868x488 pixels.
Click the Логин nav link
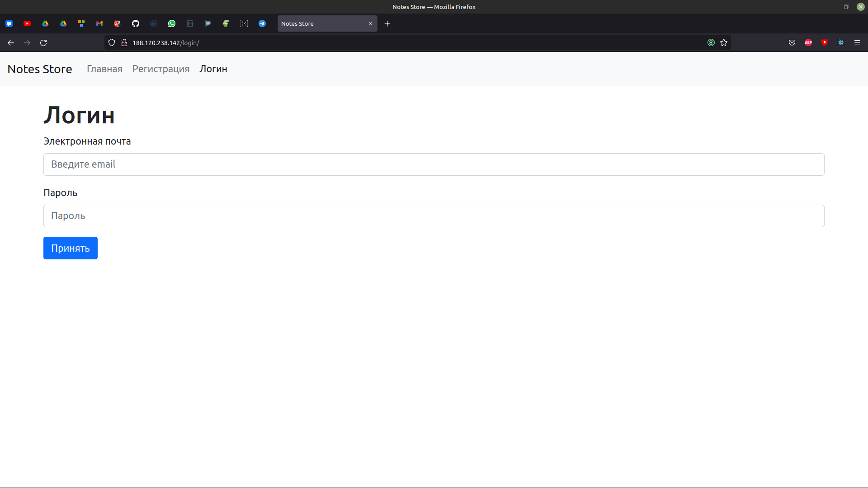click(x=213, y=69)
